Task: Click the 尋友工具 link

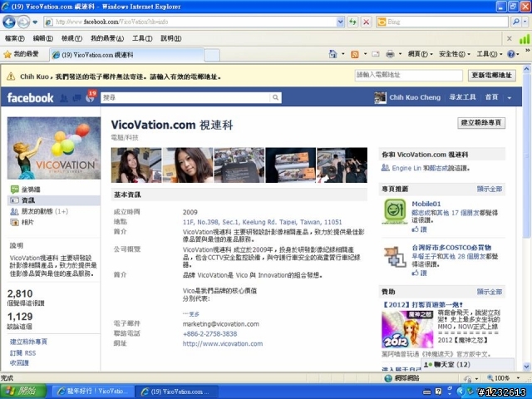Action: pyautogui.click(x=462, y=97)
